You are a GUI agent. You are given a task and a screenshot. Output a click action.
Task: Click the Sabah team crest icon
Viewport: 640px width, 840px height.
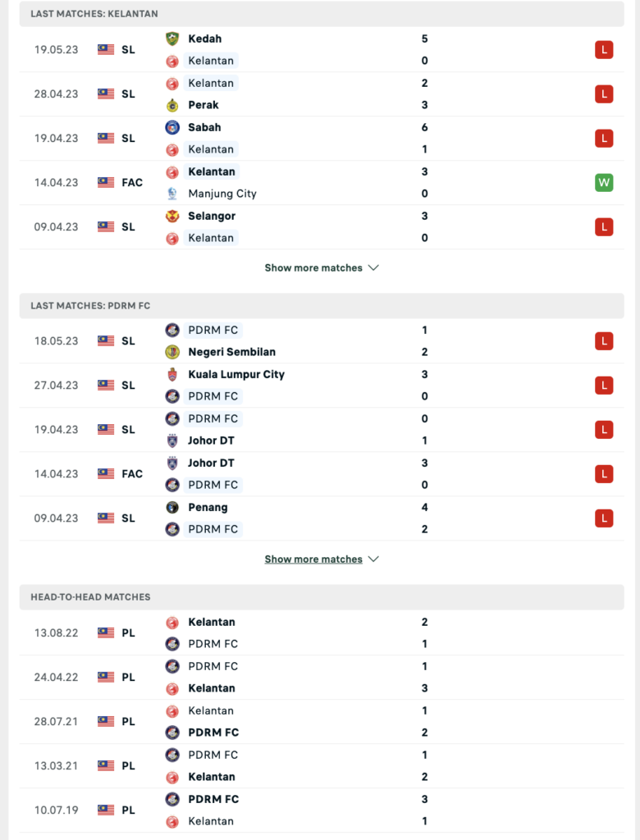pyautogui.click(x=172, y=127)
